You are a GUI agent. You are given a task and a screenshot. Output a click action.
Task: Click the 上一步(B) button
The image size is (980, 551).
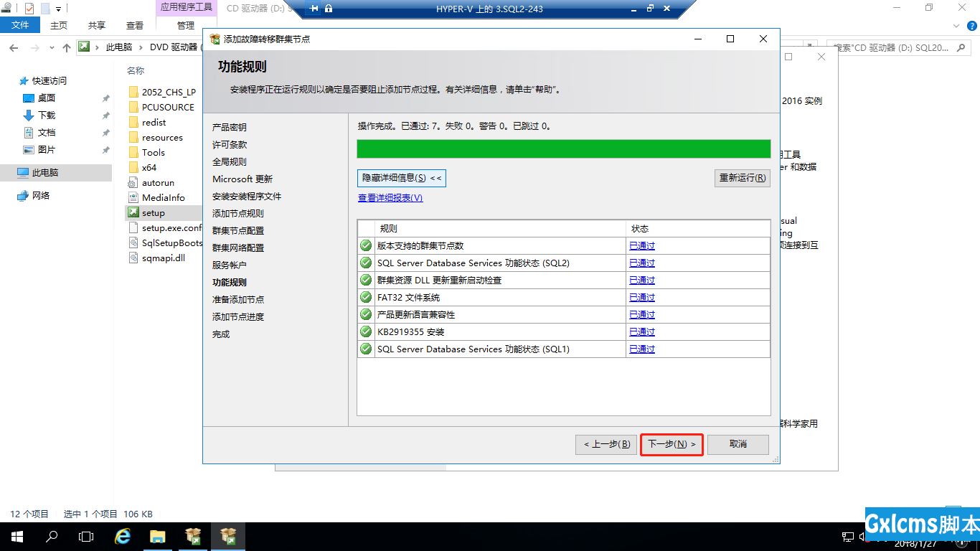click(607, 444)
